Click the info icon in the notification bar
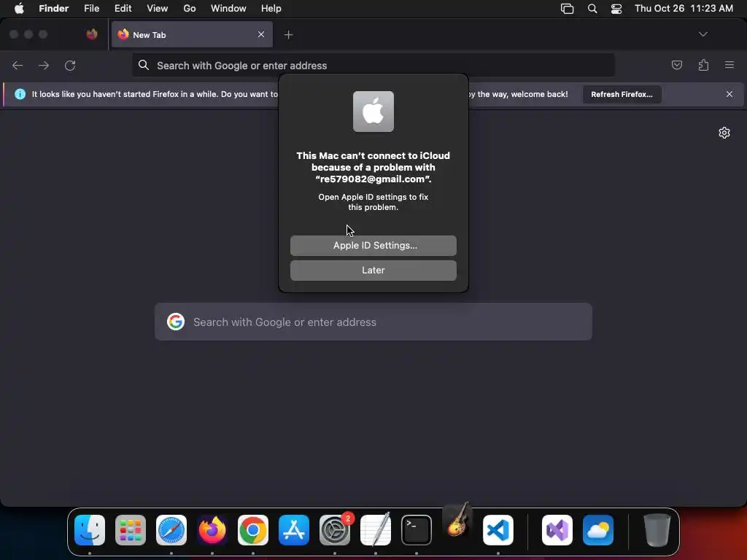Screen dimensions: 747x560 pyautogui.click(x=20, y=94)
